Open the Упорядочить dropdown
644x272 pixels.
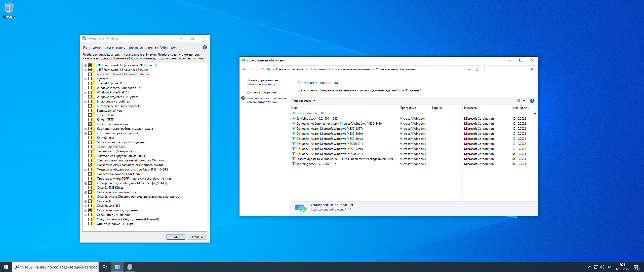(x=304, y=101)
